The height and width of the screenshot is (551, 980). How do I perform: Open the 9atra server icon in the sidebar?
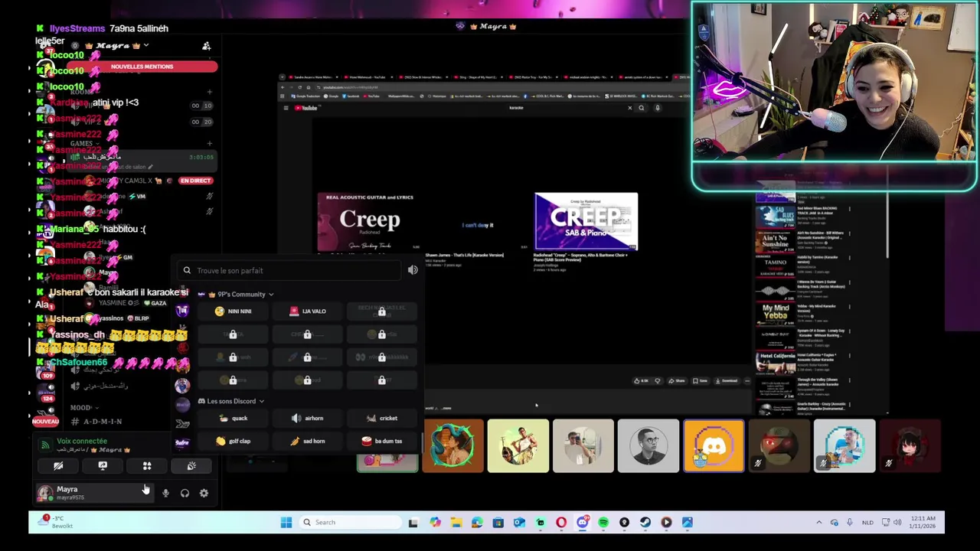(x=182, y=443)
